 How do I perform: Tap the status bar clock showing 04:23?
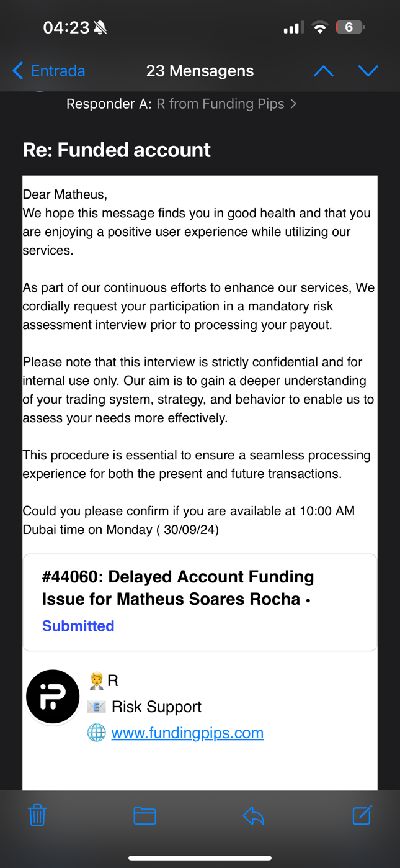pos(66,27)
